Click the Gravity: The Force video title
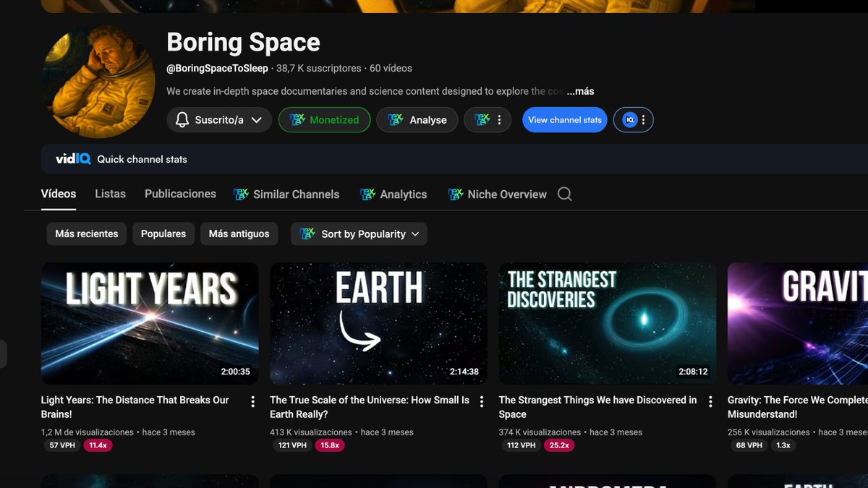The width and height of the screenshot is (868, 488). click(798, 407)
